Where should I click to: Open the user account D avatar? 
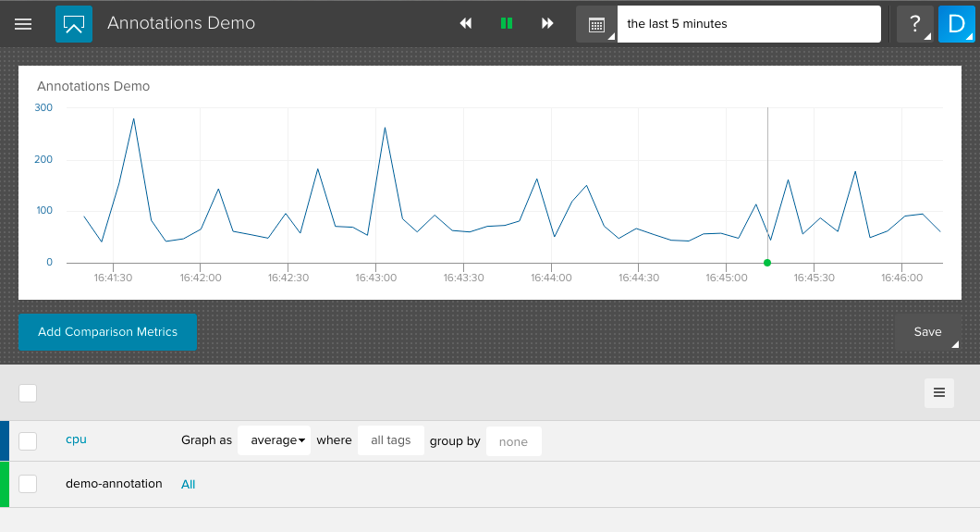pos(956,24)
